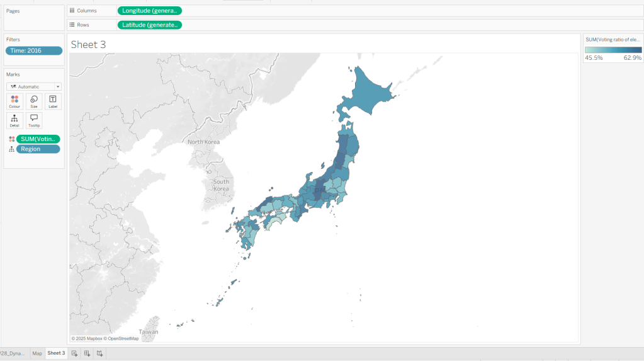Image resolution: width=644 pixels, height=361 pixels.
Task: Click the SUM(Votin.. pill in Marks
Action: pyautogui.click(x=38, y=139)
